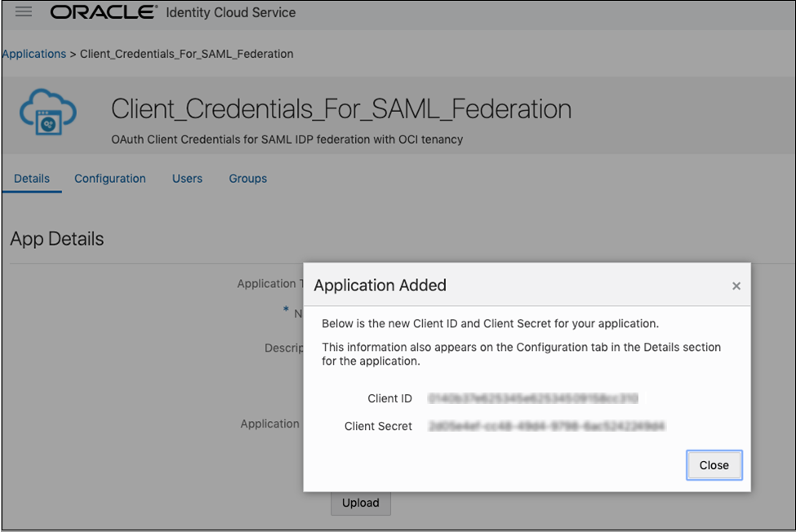This screenshot has height=532, width=796.
Task: Return to the Details tab
Action: tap(32, 178)
